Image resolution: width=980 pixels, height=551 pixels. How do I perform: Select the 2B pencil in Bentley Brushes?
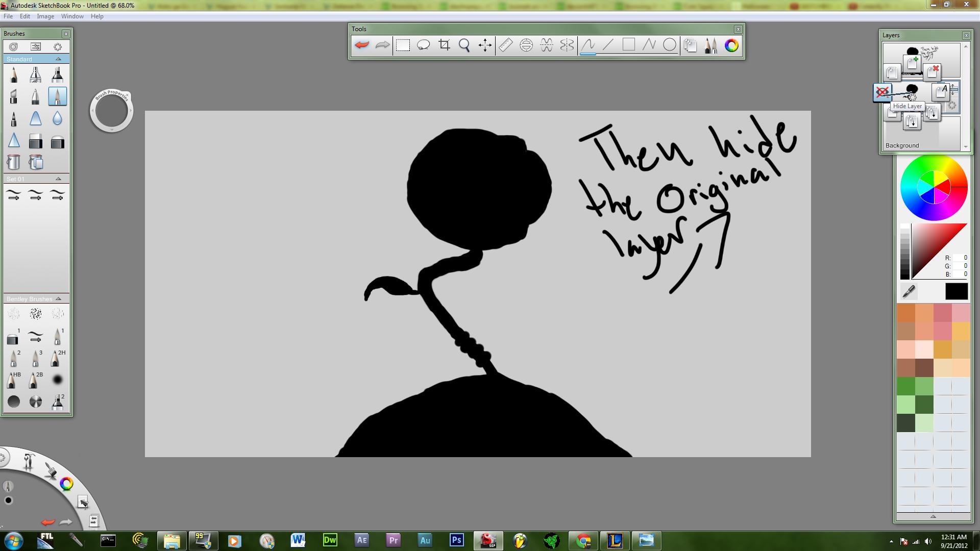35,380
